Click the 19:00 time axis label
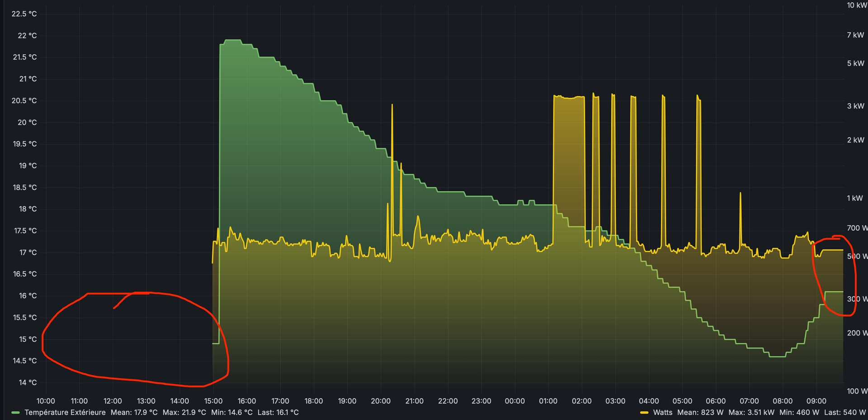Screen dimensions: 868x420 (x=347, y=401)
